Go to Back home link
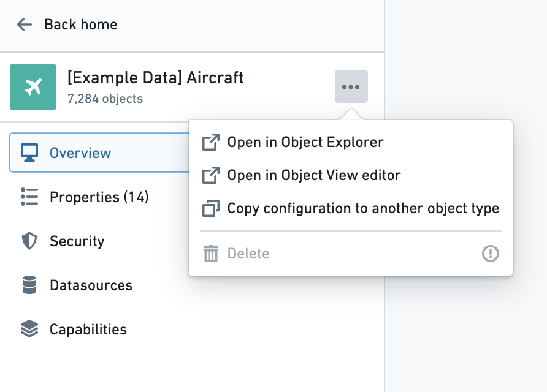Viewport: 547px width, 392px height. (x=80, y=24)
